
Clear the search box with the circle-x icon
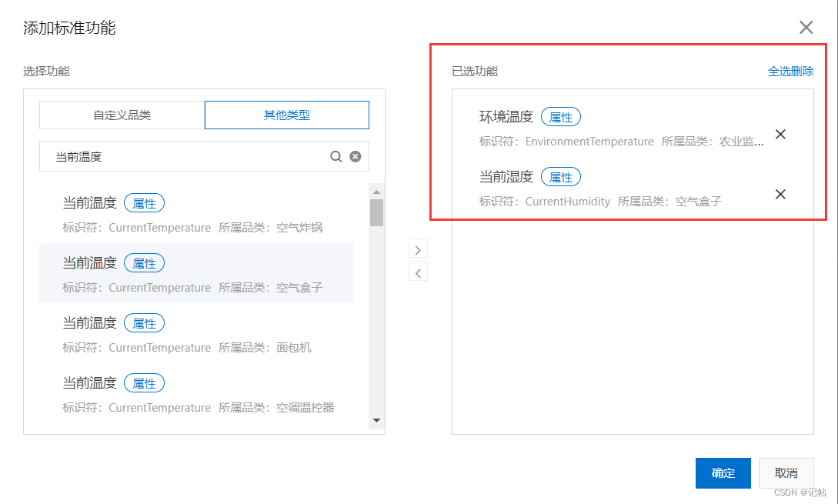[x=355, y=156]
